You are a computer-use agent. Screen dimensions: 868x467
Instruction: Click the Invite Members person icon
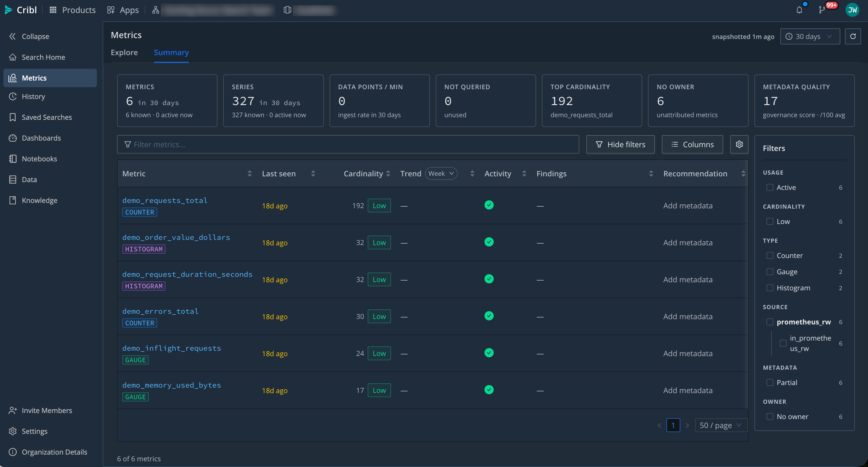point(12,410)
